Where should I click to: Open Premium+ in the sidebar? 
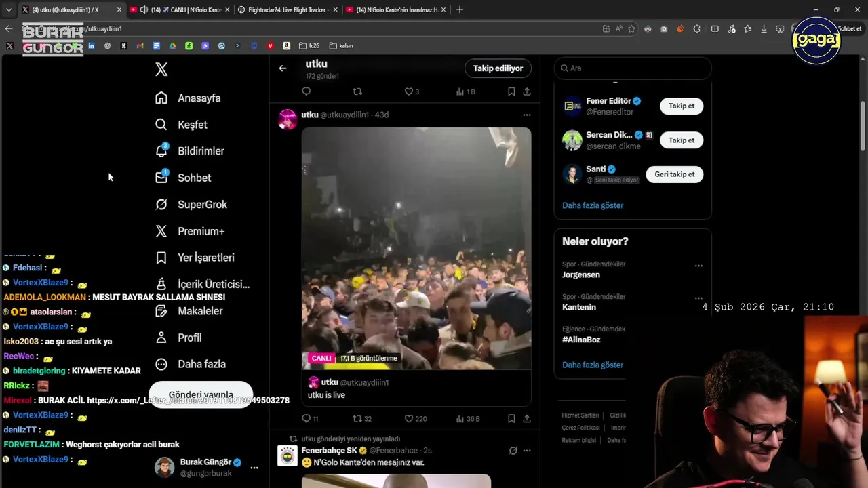click(189, 231)
